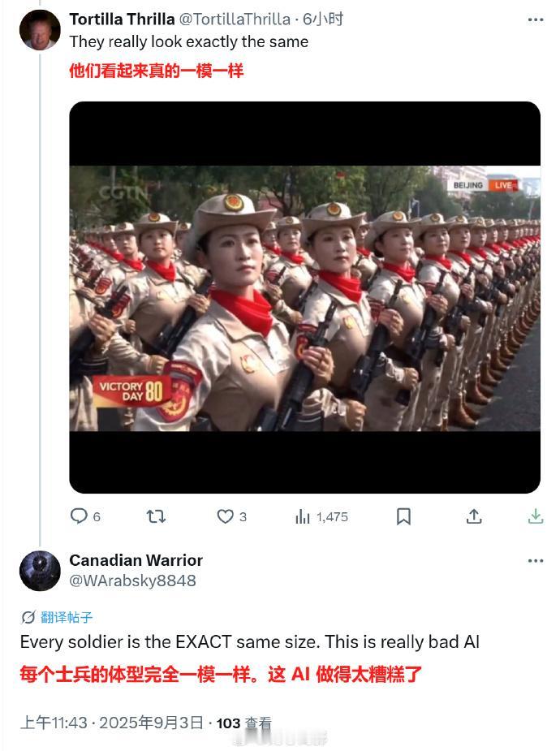Open replies via the comment bubble icon
560x751 pixels.
coord(79,516)
